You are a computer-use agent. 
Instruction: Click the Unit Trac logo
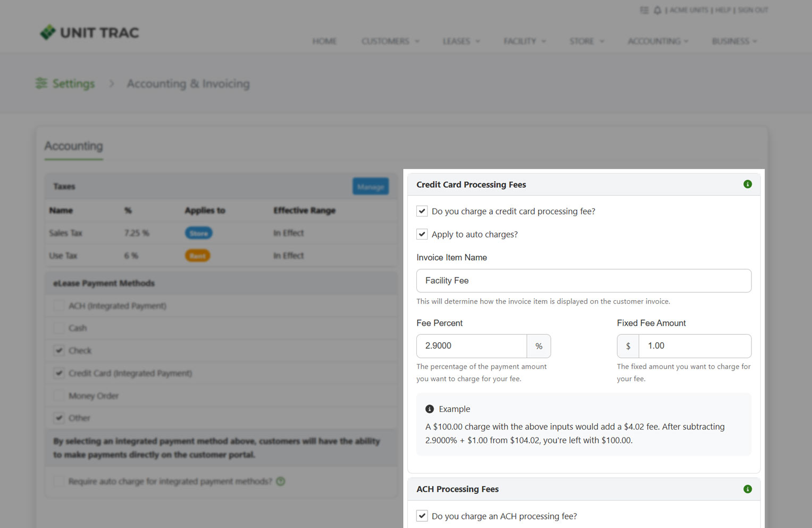point(89,32)
